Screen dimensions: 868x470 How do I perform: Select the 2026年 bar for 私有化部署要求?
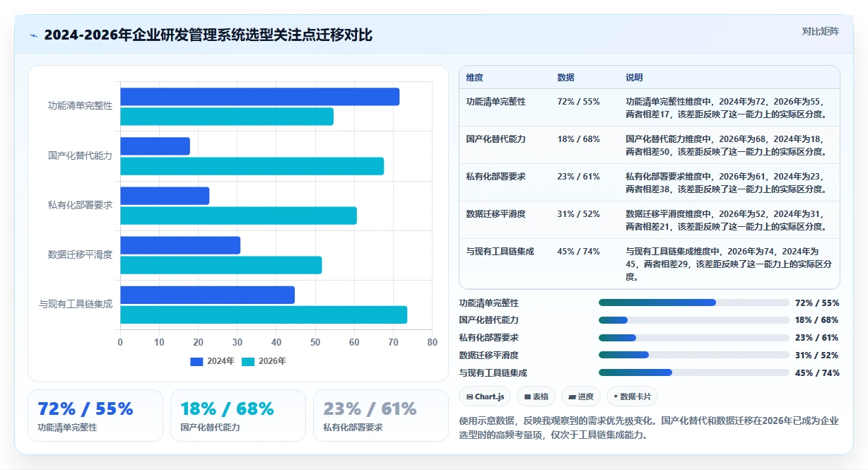click(x=238, y=216)
